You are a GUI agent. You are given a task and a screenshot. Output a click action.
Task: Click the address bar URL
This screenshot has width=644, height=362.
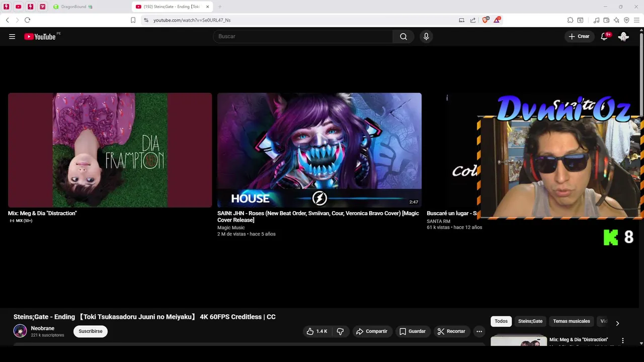pos(192,20)
